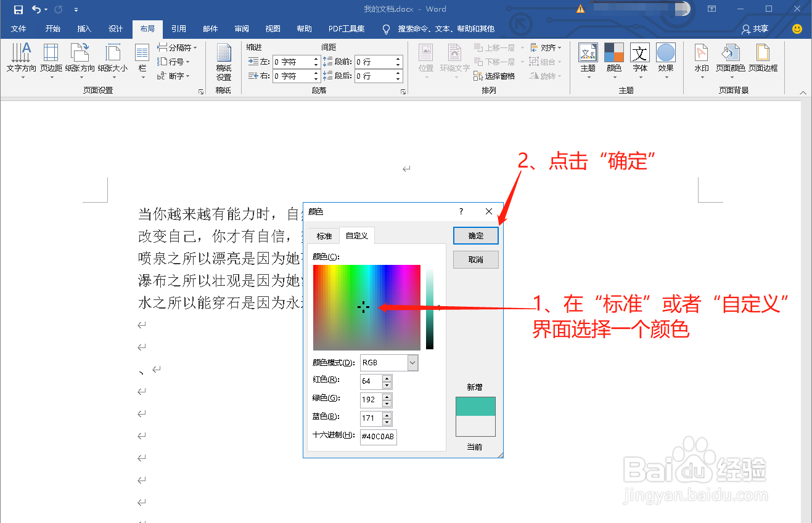Open the File (文件) tab
The height and width of the screenshot is (523, 812).
click(19, 29)
